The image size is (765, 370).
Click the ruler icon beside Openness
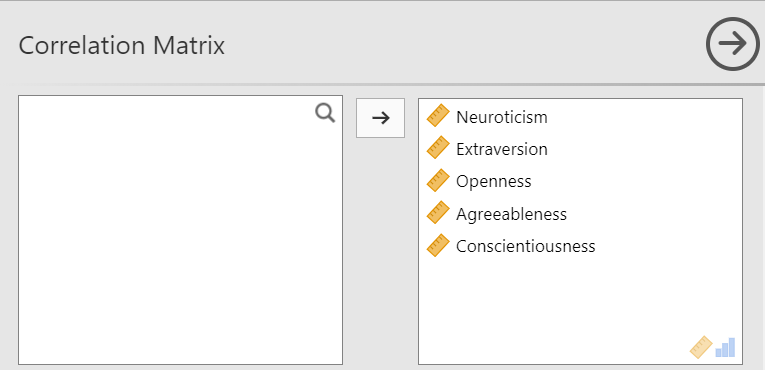tap(438, 180)
